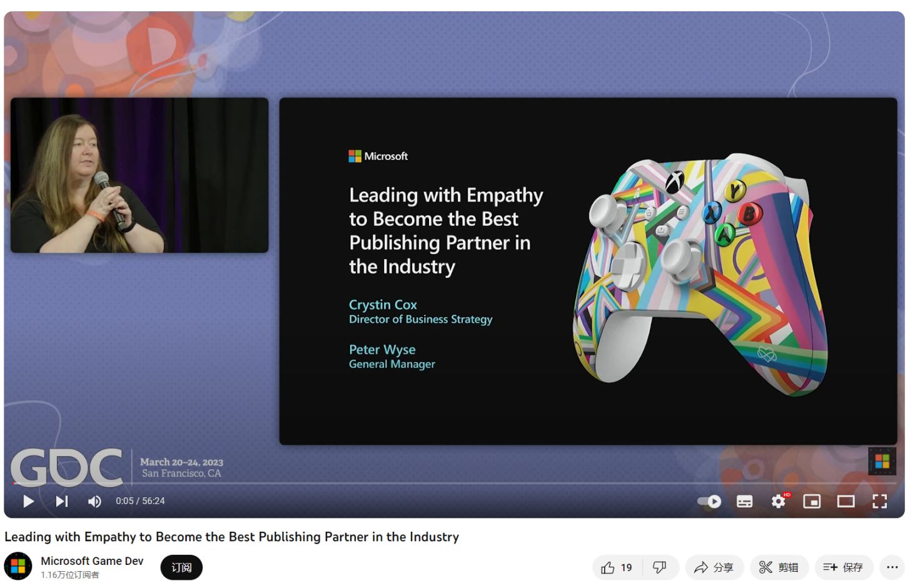This screenshot has width=915, height=588.
Task: Click the video title text below player
Action: [x=232, y=537]
